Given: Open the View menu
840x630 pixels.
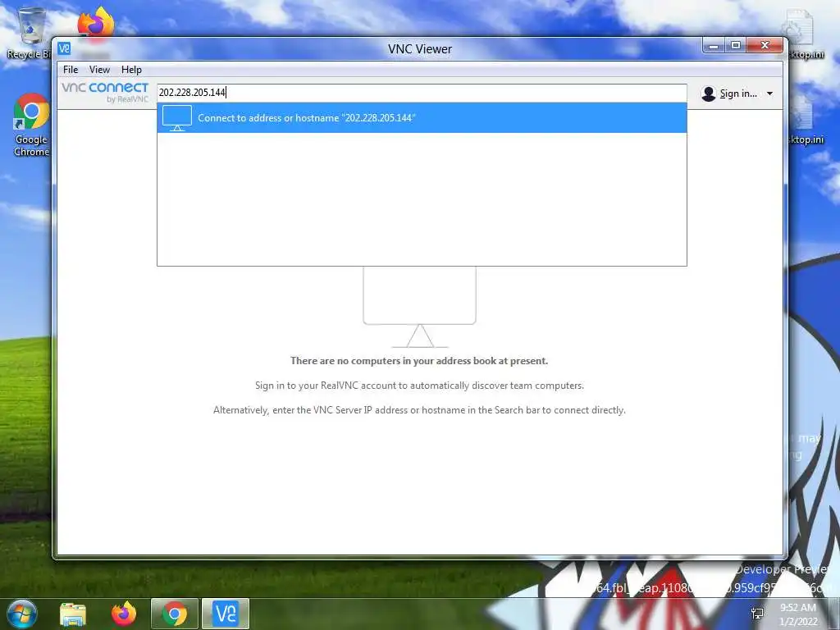Looking at the screenshot, I should tap(99, 70).
